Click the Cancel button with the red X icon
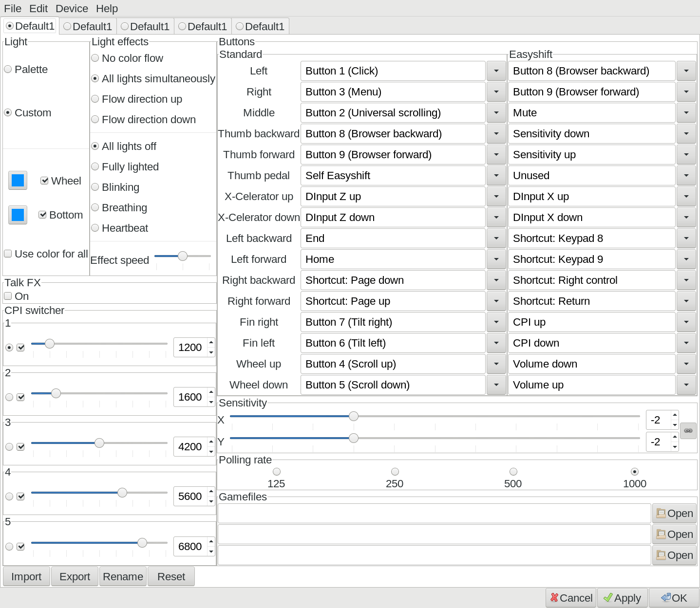Screen dimensions: 700x608 (x=571, y=598)
